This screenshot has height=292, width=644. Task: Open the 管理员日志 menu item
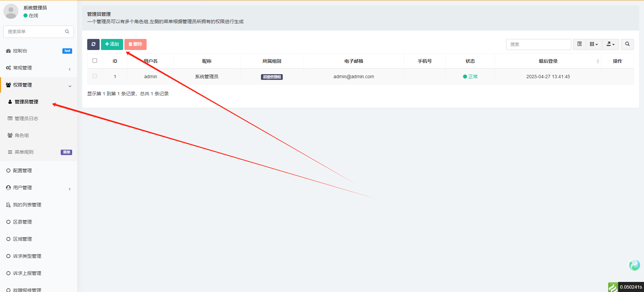[x=26, y=118]
